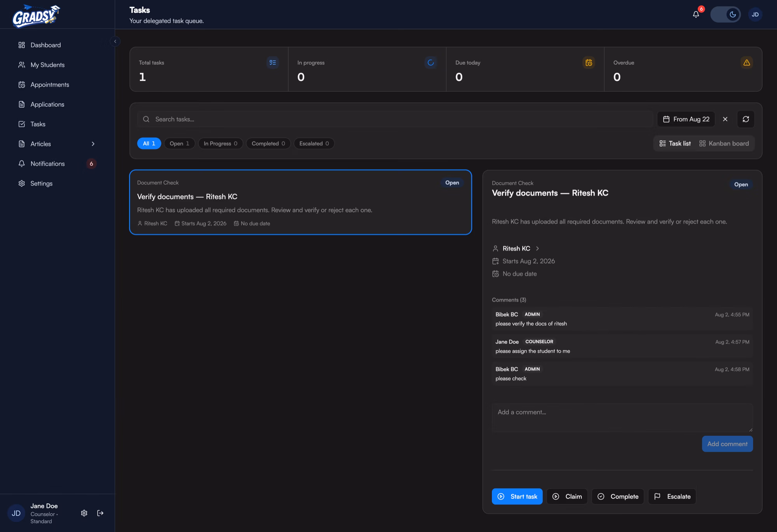Image resolution: width=777 pixels, height=532 pixels.
Task: Refresh the task list
Action: click(746, 119)
